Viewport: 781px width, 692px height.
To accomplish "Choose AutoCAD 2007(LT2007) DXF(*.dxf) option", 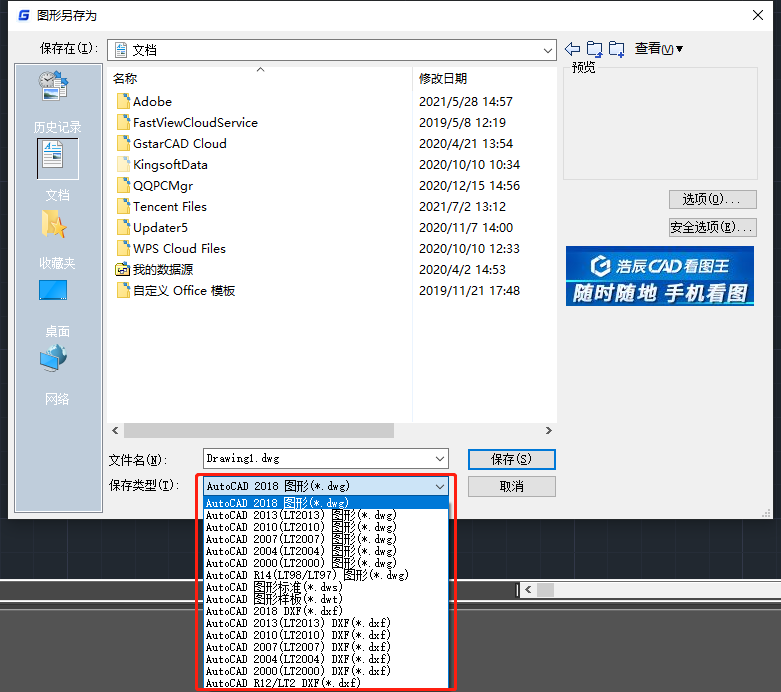I will pyautogui.click(x=326, y=647).
